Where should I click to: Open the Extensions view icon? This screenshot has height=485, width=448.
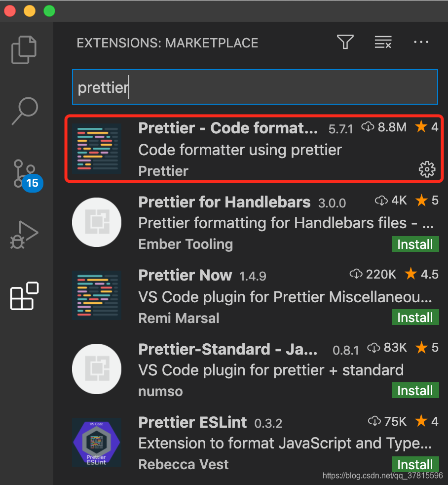pyautogui.click(x=25, y=296)
